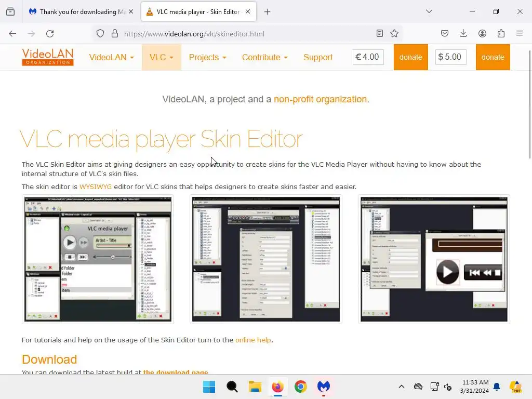Viewport: 532px width, 399px height.
Task: Toggle reader view icon in address bar
Action: [380, 33]
